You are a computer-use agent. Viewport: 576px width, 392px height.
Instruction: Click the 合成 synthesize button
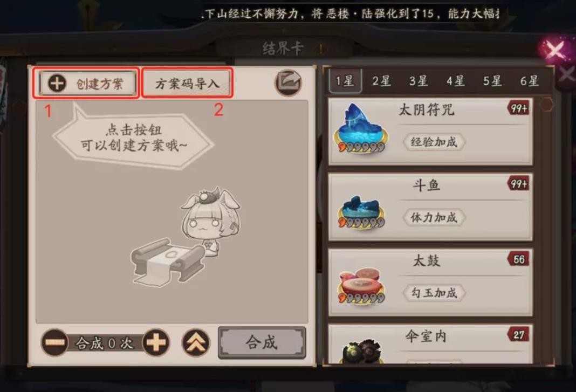pyautogui.click(x=262, y=342)
